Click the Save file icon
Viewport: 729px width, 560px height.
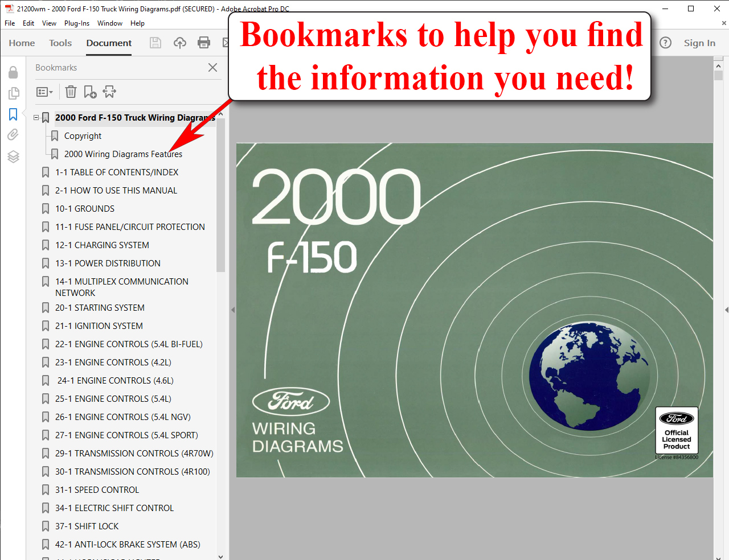click(x=155, y=43)
